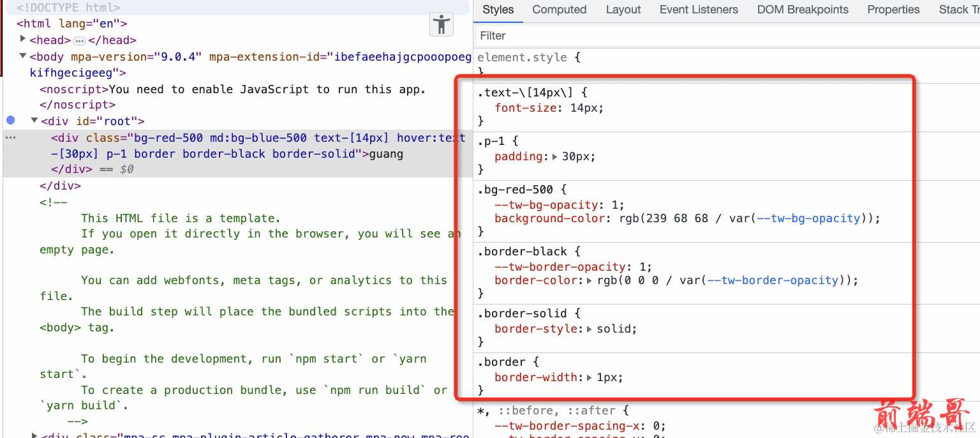The height and width of the screenshot is (438, 980).
Task: Follow the --tw-border-opacity variable link in border-color
Action: (x=780, y=280)
